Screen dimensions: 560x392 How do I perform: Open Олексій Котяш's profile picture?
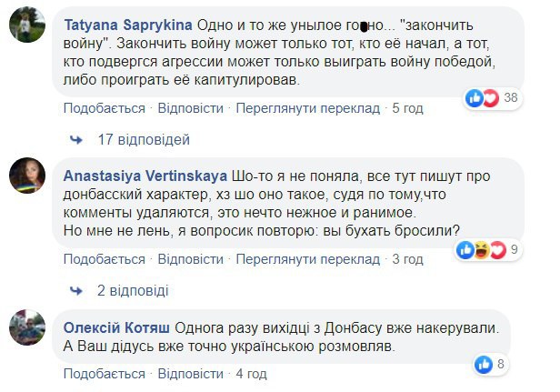pos(28,327)
